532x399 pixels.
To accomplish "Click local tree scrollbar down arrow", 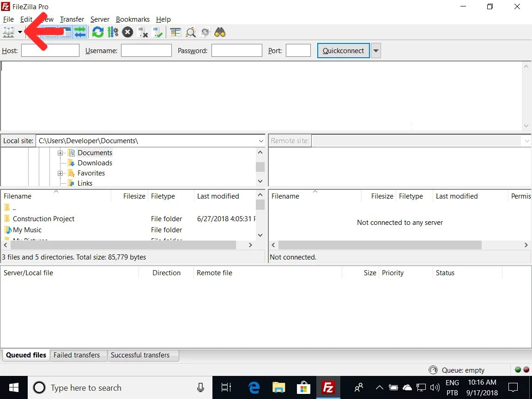I will point(260,181).
